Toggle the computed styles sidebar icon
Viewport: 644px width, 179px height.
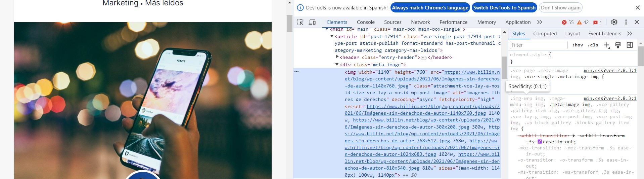[x=630, y=45]
